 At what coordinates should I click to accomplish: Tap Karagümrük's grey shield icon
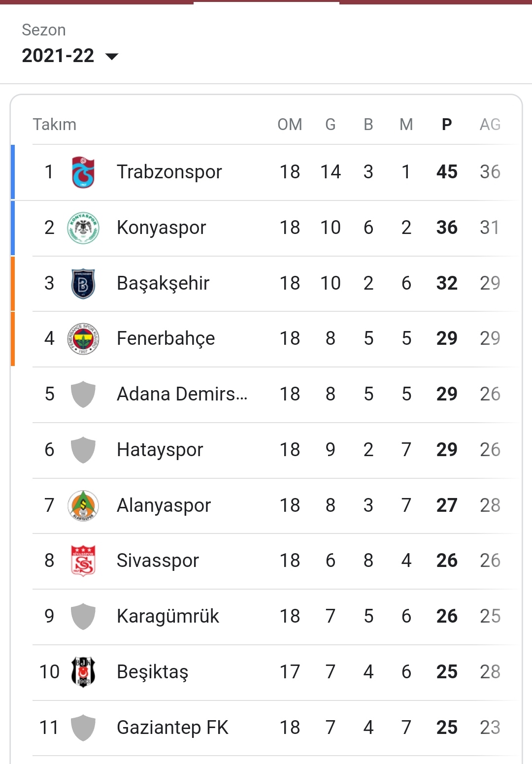[83, 617]
